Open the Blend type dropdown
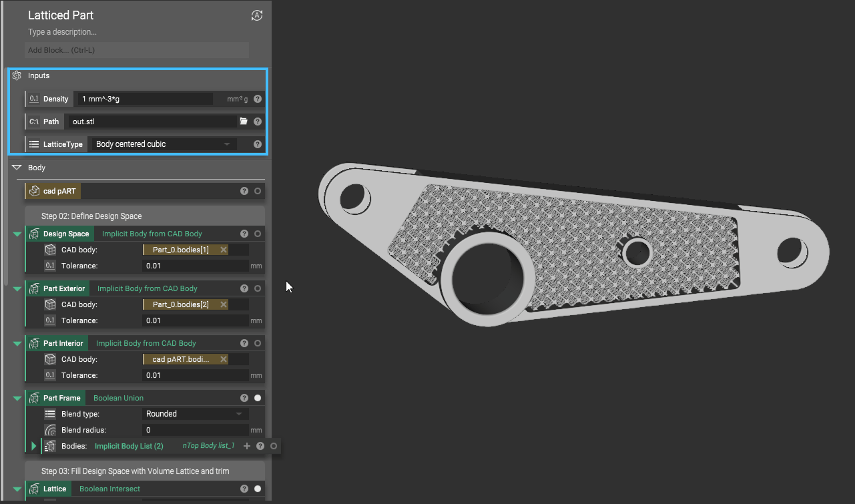Image resolution: width=855 pixels, height=504 pixels. [x=196, y=414]
